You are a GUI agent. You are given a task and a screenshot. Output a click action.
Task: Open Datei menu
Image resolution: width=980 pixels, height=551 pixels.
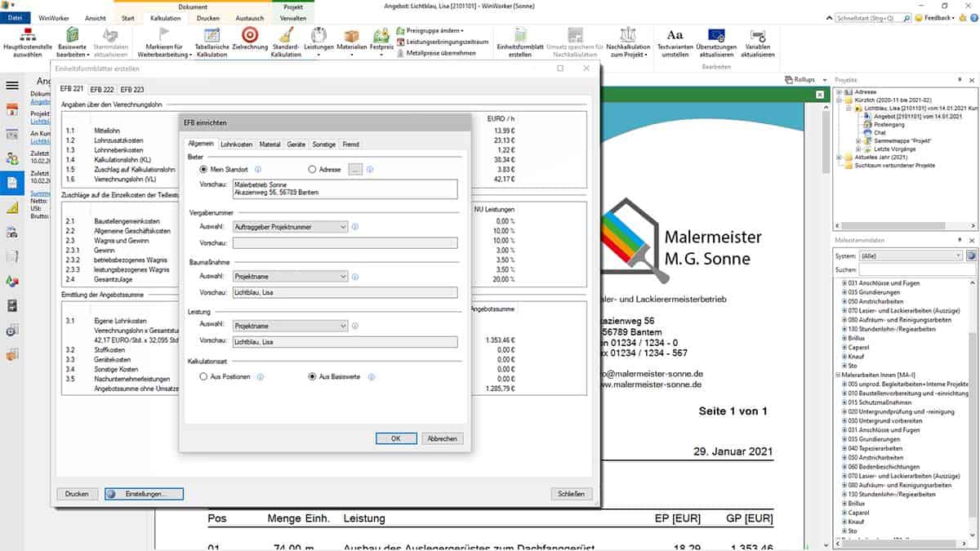click(16, 17)
